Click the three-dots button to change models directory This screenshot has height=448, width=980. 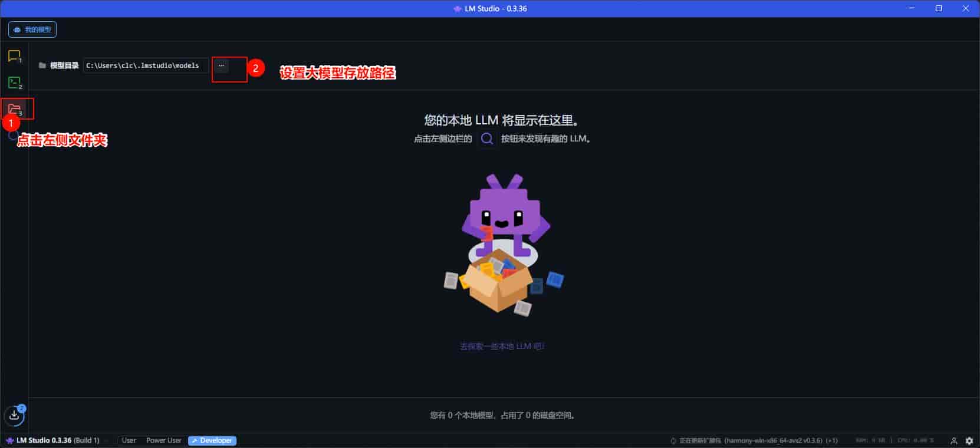[221, 65]
